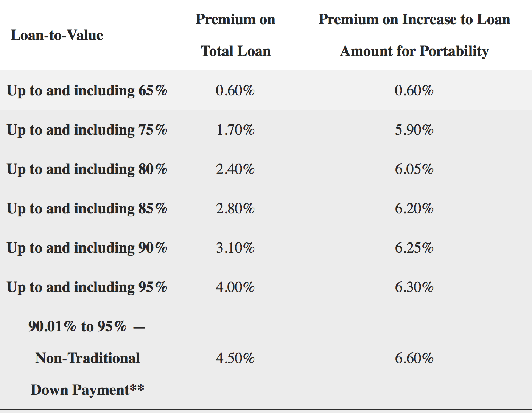
Task: Select the 6.05% portability premium value
Action: pyautogui.click(x=414, y=169)
